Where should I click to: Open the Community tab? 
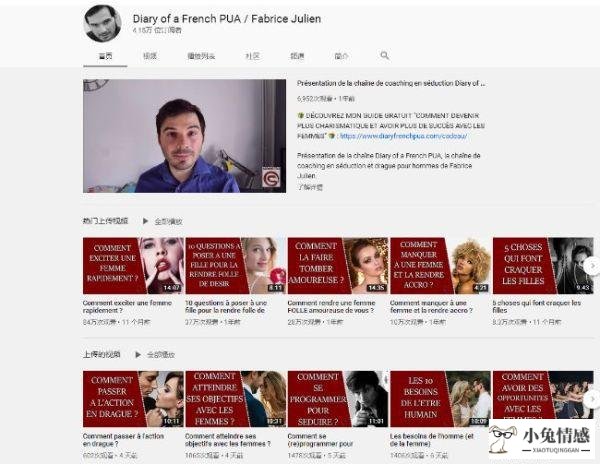click(252, 56)
